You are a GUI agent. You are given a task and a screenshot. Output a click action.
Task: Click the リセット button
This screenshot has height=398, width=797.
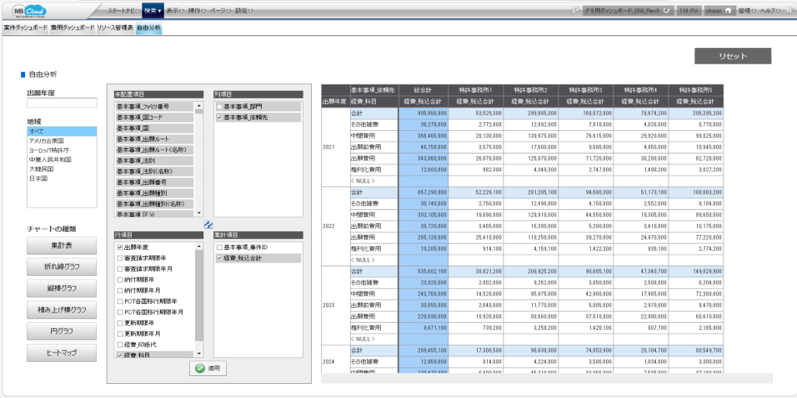tap(732, 56)
